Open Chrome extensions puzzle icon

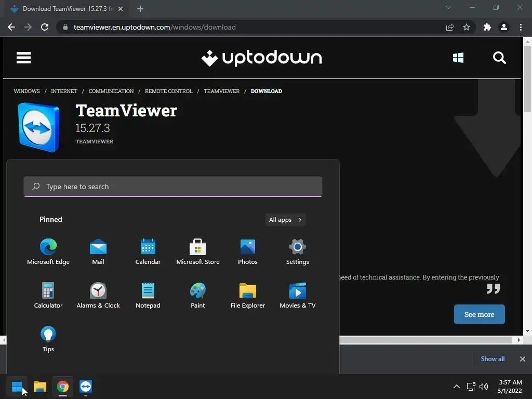click(487, 27)
